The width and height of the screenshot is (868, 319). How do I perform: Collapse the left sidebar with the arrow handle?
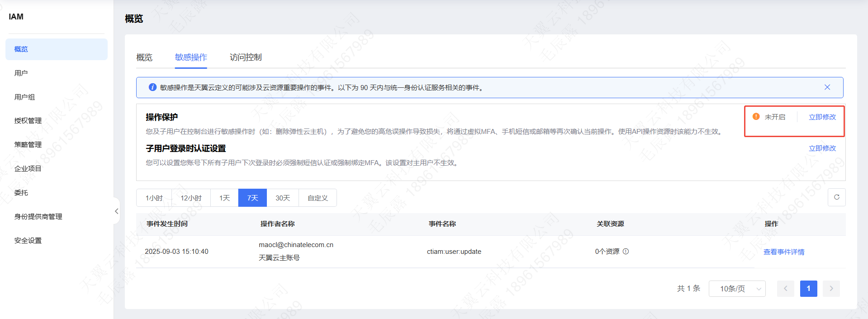coord(116,211)
